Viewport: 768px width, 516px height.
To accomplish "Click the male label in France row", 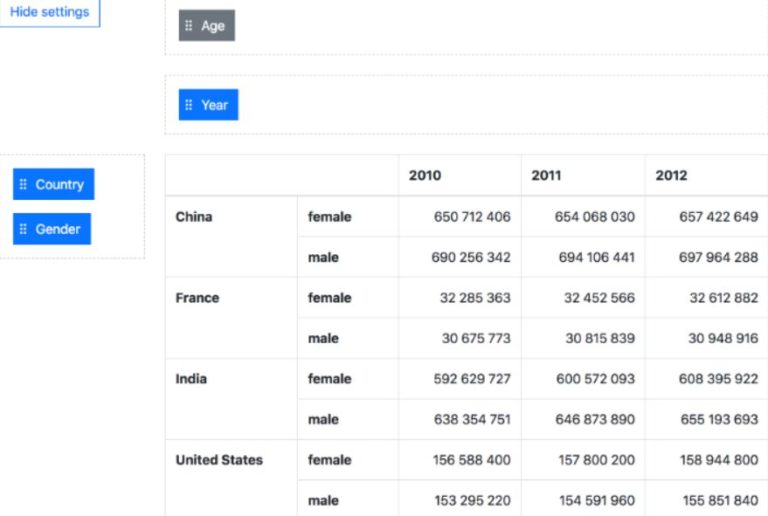I will [x=323, y=338].
